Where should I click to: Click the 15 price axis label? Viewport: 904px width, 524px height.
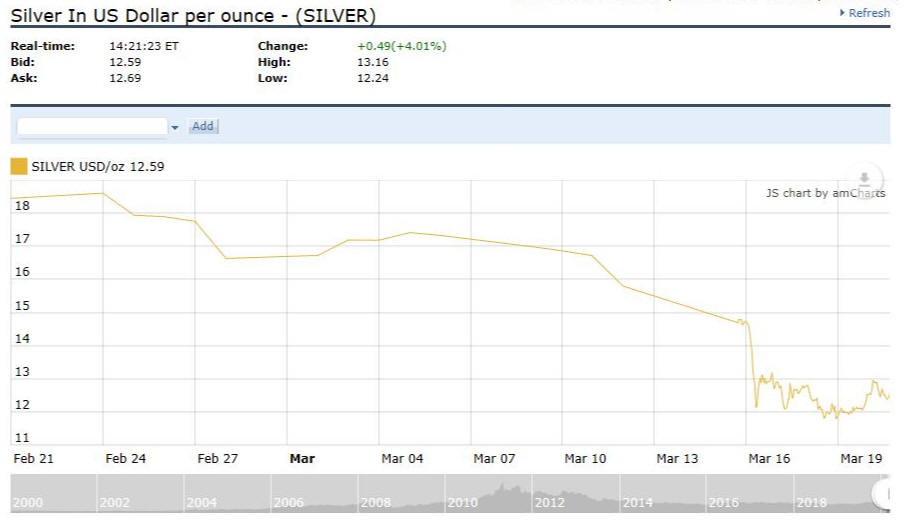22,306
